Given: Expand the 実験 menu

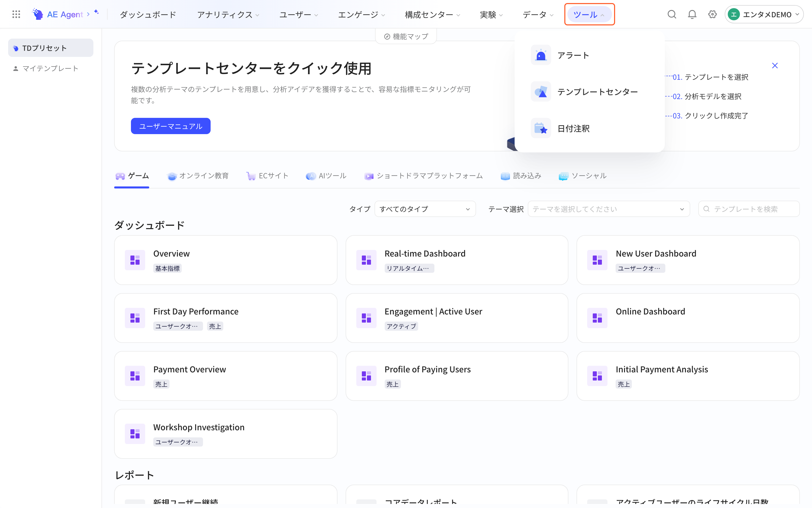Looking at the screenshot, I should coord(491,14).
